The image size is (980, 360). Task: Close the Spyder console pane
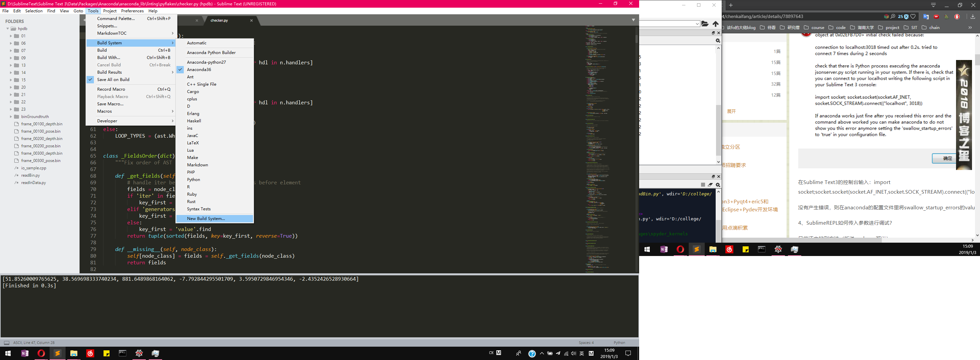pos(719,176)
